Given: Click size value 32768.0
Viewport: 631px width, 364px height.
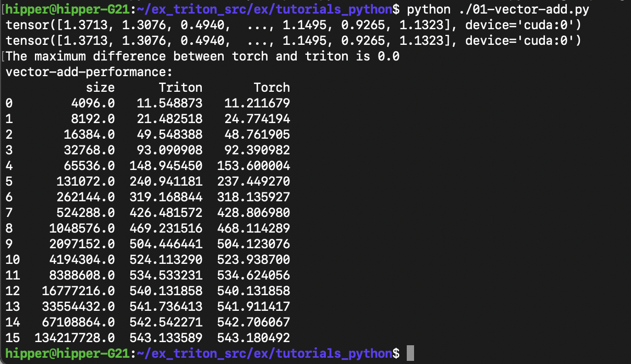Looking at the screenshot, I should tap(90, 150).
